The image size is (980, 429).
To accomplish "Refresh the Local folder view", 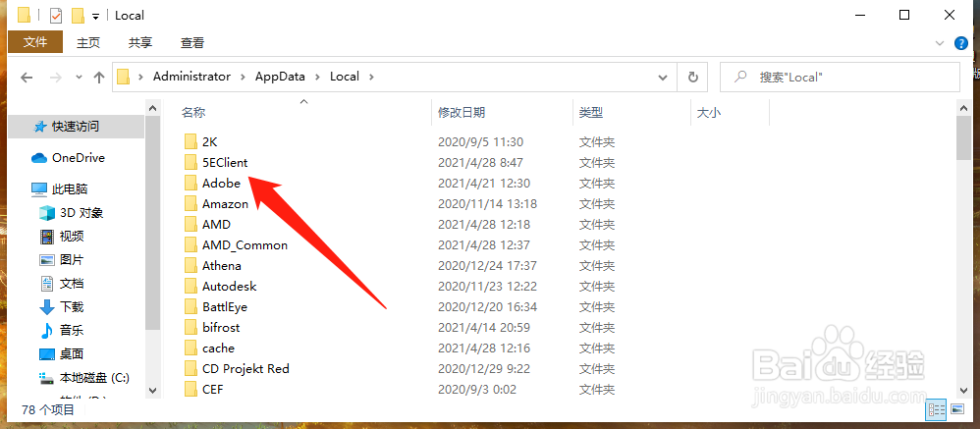I will (692, 77).
